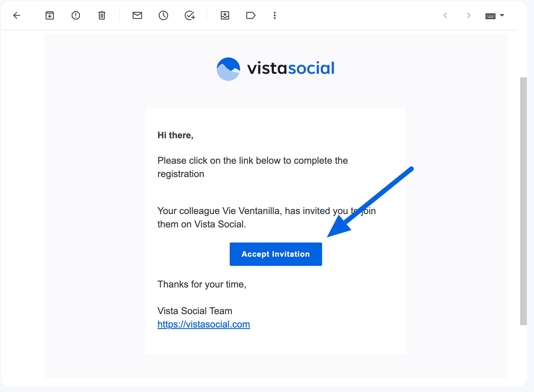This screenshot has height=392, width=534.
Task: Delete the invitation email
Action: pos(102,15)
